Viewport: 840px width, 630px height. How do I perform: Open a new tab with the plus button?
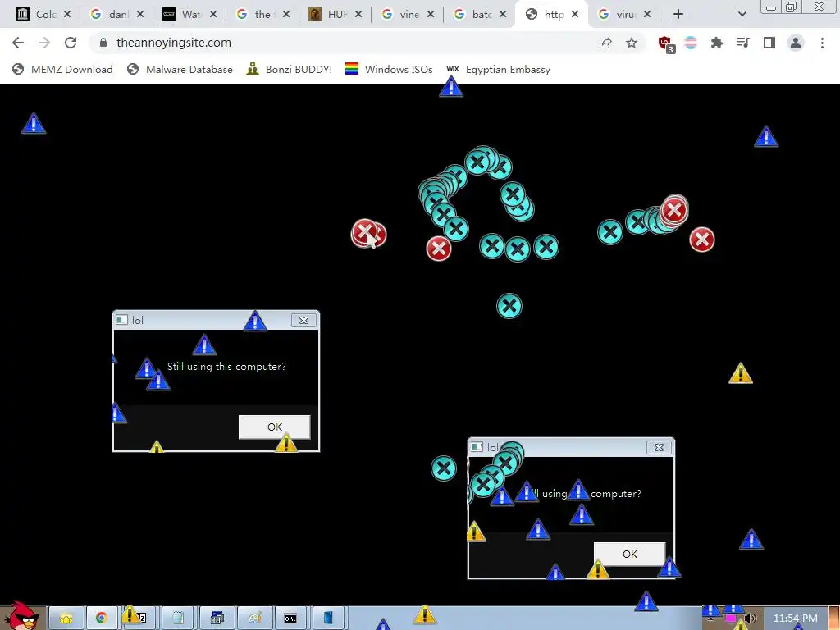(x=678, y=15)
